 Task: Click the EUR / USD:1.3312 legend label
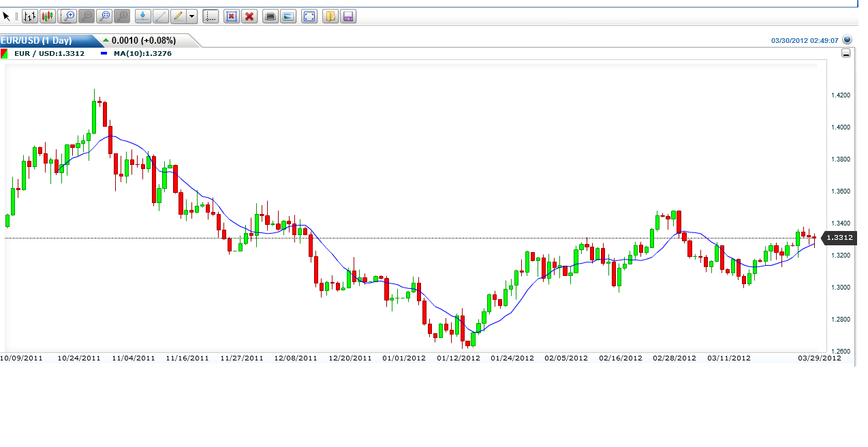point(50,53)
